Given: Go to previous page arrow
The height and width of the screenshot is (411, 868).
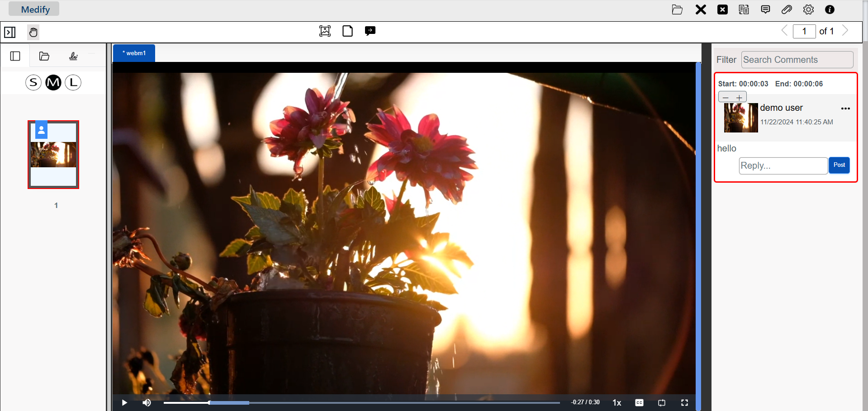Looking at the screenshot, I should (x=785, y=31).
